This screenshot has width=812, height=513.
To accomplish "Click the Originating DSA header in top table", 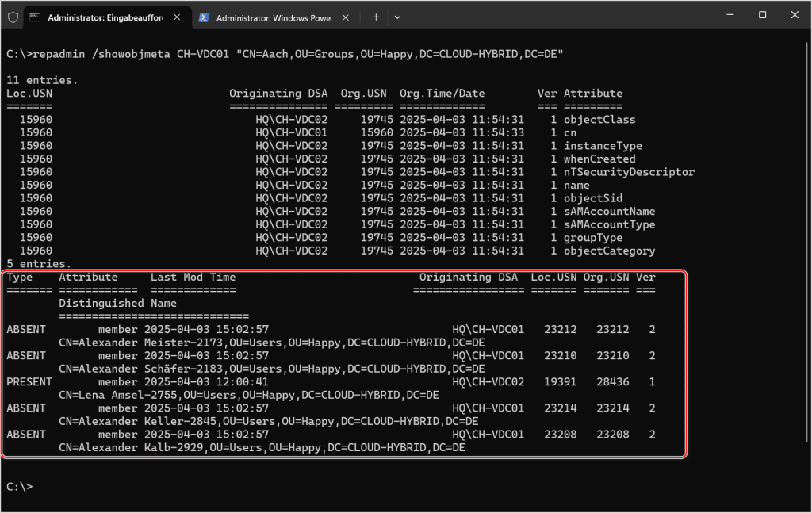I will point(280,94).
